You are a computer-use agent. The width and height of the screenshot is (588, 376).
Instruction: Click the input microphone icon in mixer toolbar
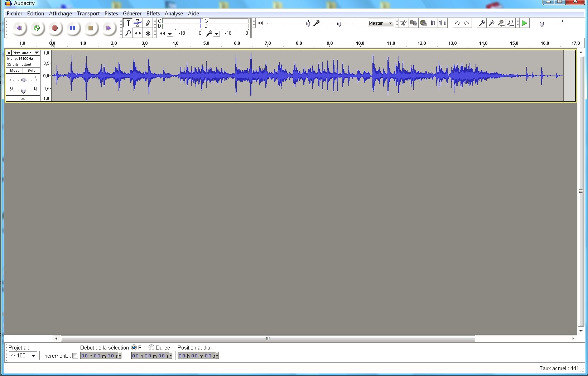pos(316,23)
